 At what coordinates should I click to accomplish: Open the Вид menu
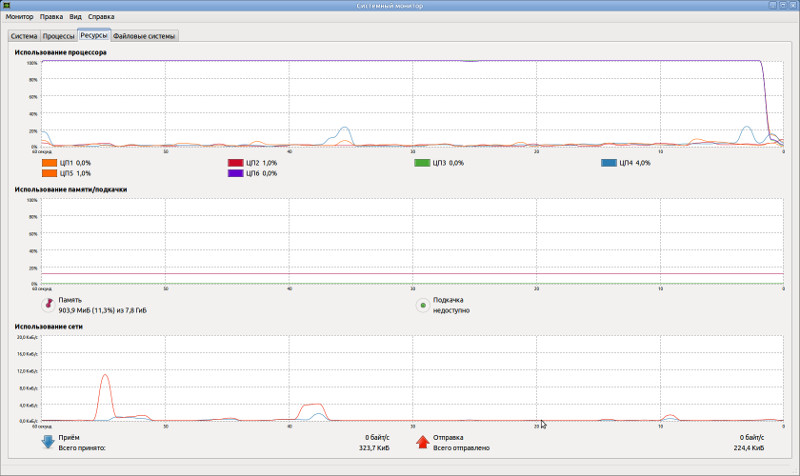tap(76, 16)
